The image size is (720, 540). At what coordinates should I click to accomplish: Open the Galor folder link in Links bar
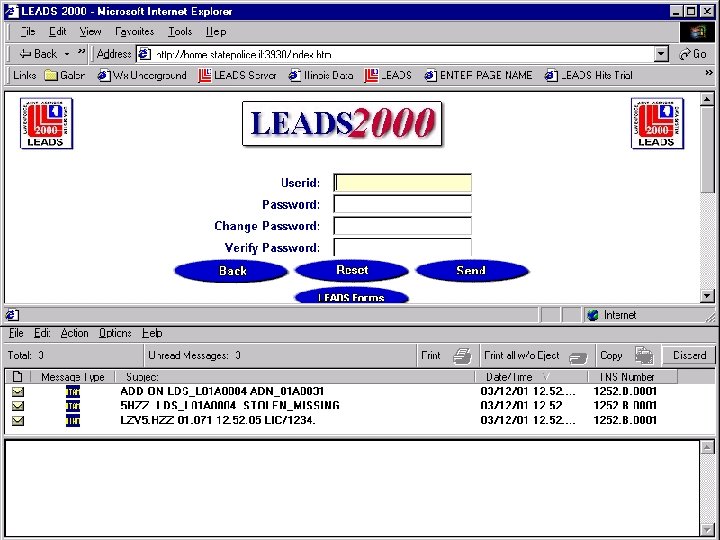65,75
